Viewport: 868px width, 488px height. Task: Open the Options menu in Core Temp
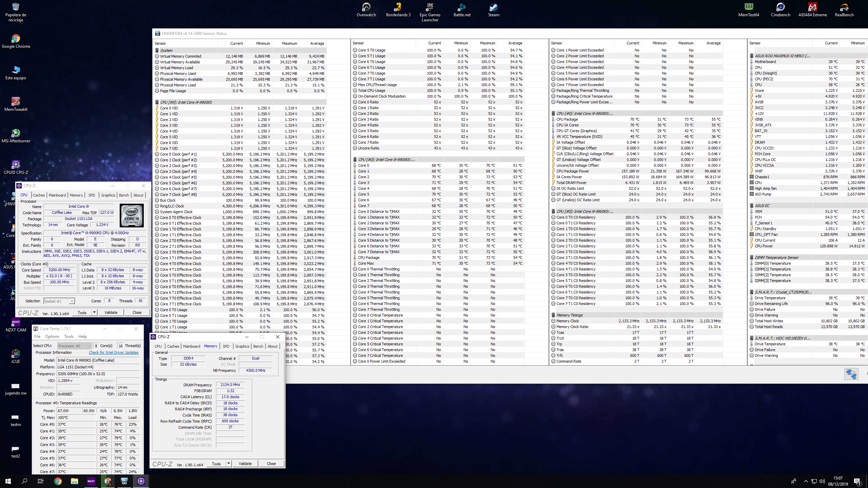coord(52,337)
